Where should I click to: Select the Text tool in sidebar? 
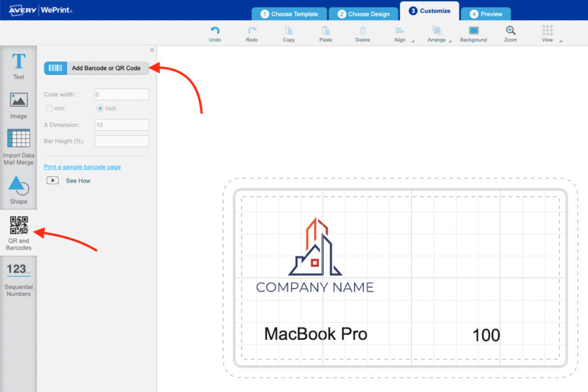pyautogui.click(x=18, y=65)
